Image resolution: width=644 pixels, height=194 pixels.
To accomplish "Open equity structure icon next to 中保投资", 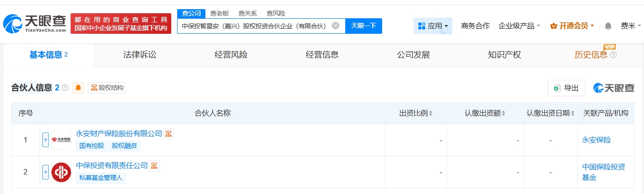I will tap(154, 166).
